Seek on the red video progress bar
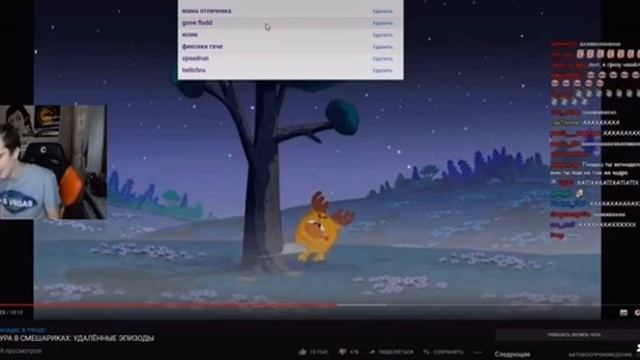This screenshot has height=360, width=640. [168, 305]
